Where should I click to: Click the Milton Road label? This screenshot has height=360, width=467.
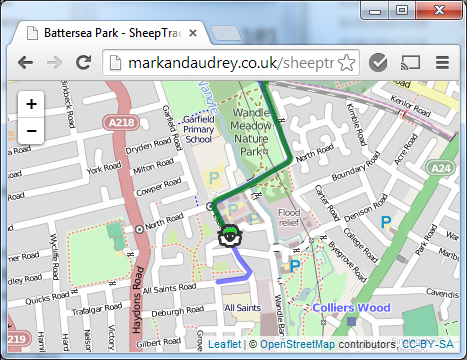pyautogui.click(x=153, y=166)
